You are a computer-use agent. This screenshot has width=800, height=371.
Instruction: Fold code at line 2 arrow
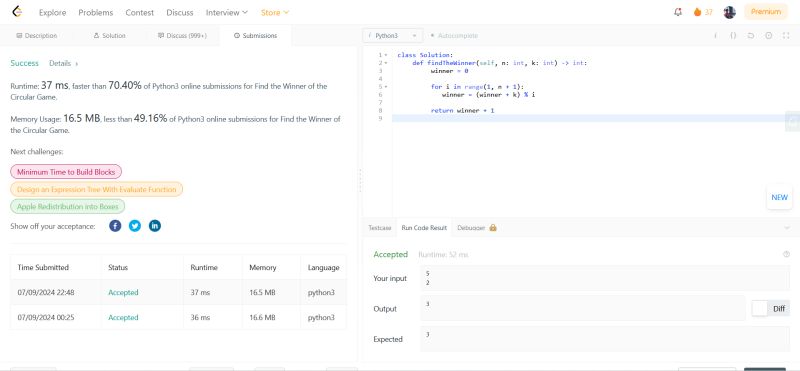(x=386, y=63)
